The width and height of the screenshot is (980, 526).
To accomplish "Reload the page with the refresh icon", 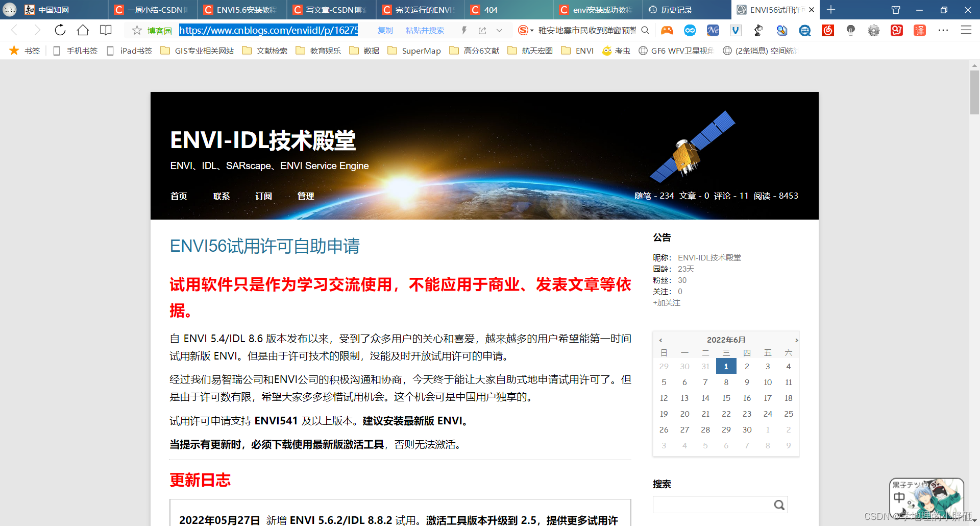I will [60, 30].
